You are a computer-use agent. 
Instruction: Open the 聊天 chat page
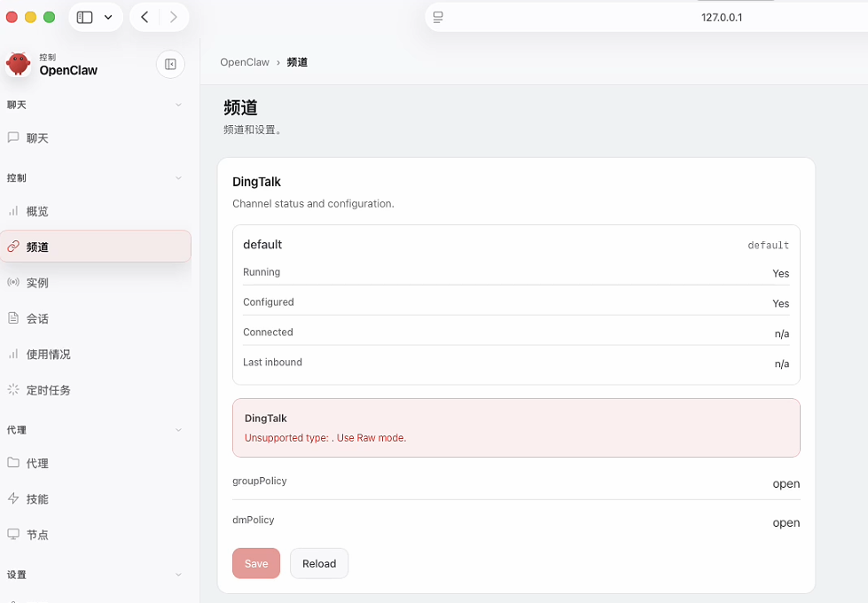pos(37,138)
